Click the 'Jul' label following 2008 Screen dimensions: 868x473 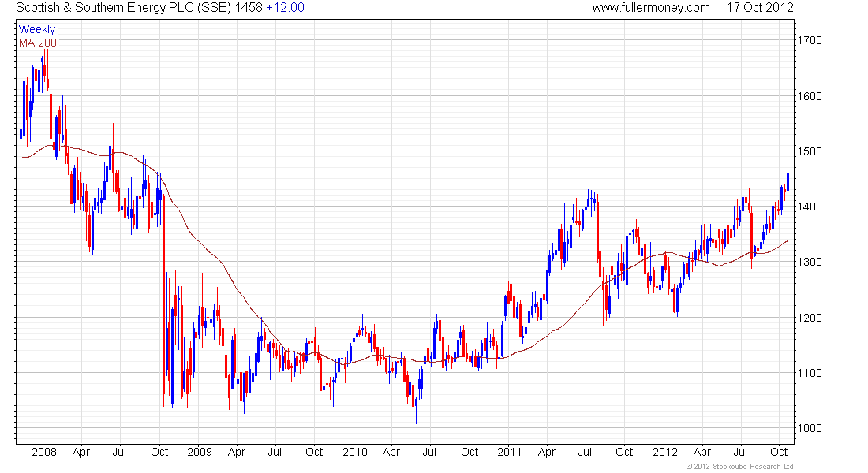[x=119, y=452]
